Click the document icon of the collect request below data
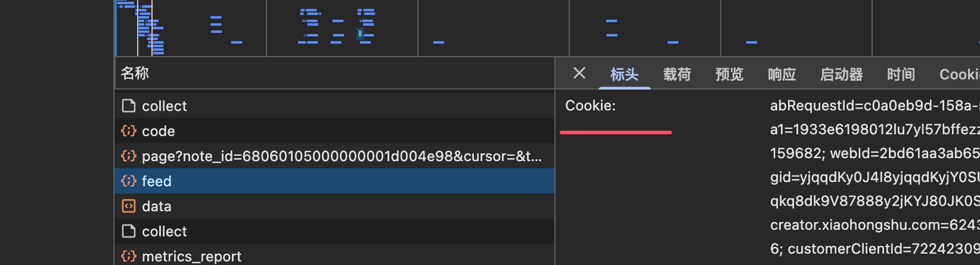 pos(129,232)
